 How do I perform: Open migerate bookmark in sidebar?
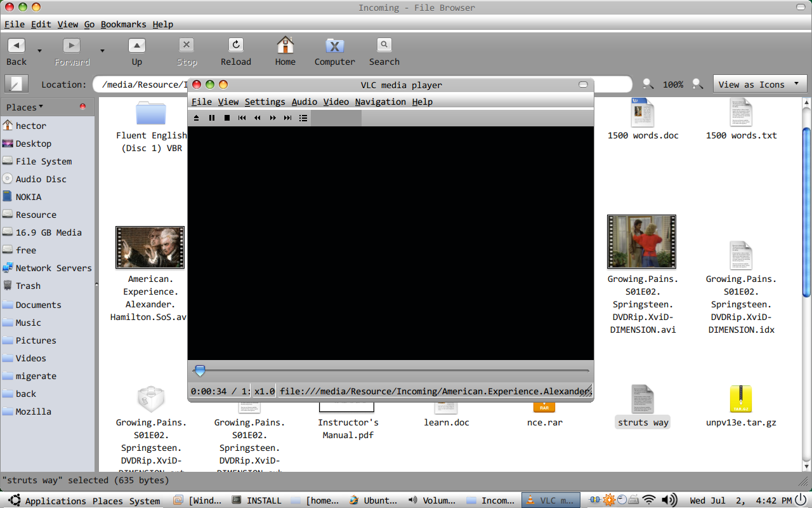click(x=48, y=376)
